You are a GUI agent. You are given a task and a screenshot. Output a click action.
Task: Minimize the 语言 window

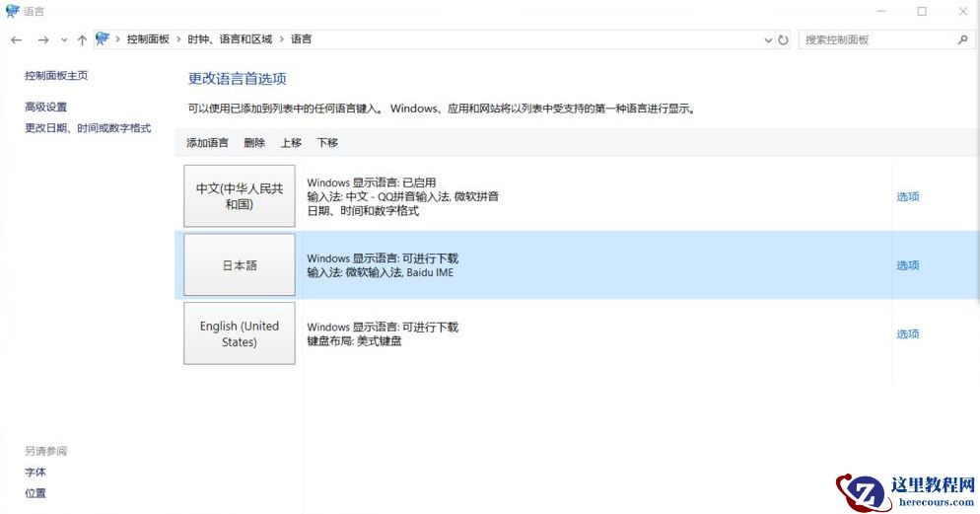click(x=881, y=11)
